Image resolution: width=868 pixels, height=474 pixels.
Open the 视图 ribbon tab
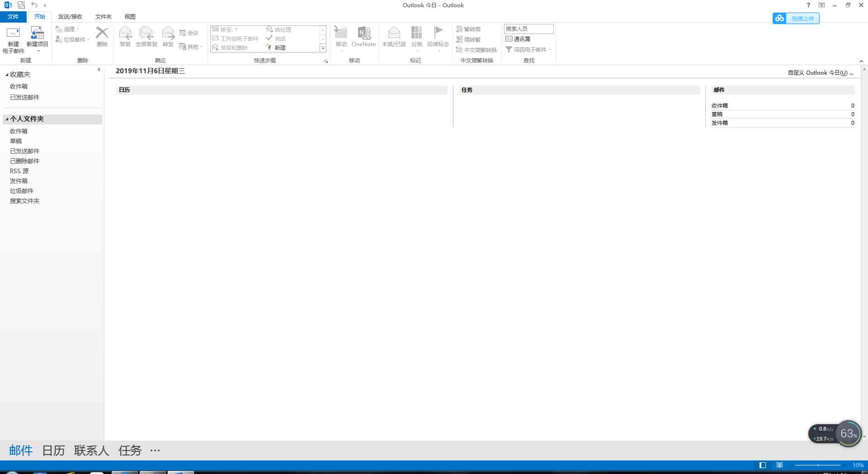coord(130,17)
